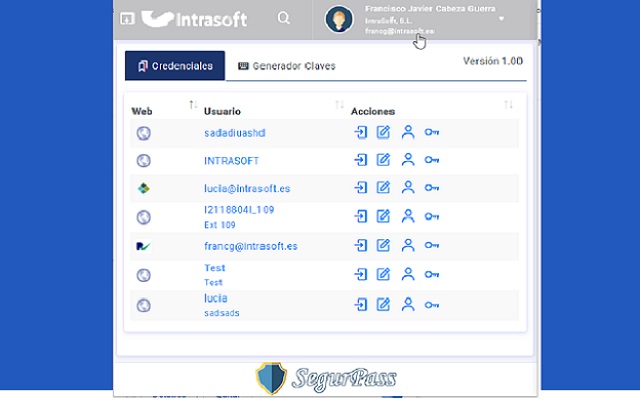Viewport: 640px width, 400px height.
Task: Open login icon for INTRASOFT row
Action: tap(361, 160)
